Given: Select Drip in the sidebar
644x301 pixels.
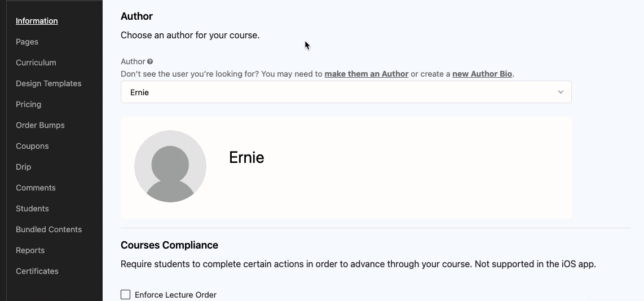Looking at the screenshot, I should click(x=24, y=167).
